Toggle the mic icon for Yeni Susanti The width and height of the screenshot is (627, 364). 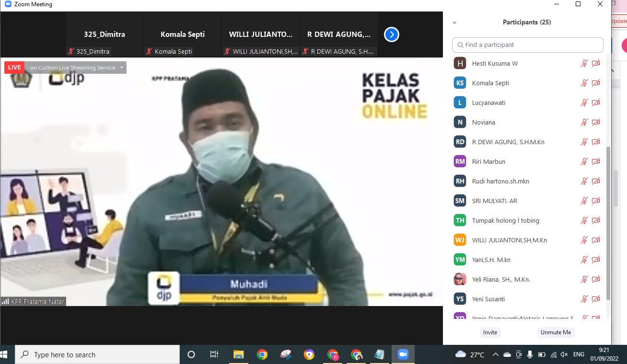584,299
